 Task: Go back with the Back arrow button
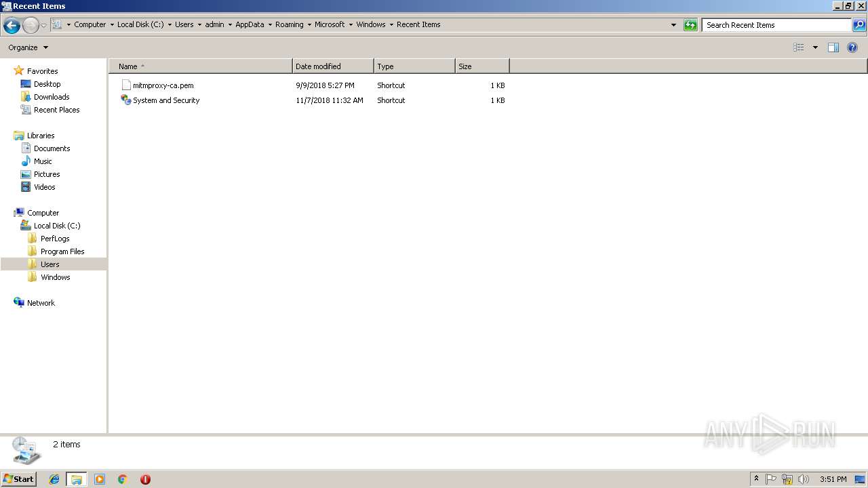point(12,26)
